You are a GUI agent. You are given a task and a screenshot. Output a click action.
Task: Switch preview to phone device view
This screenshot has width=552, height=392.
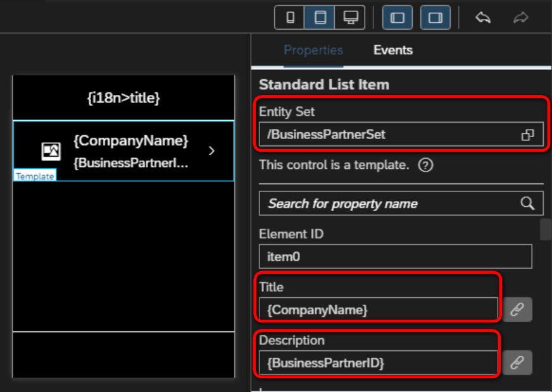click(290, 17)
